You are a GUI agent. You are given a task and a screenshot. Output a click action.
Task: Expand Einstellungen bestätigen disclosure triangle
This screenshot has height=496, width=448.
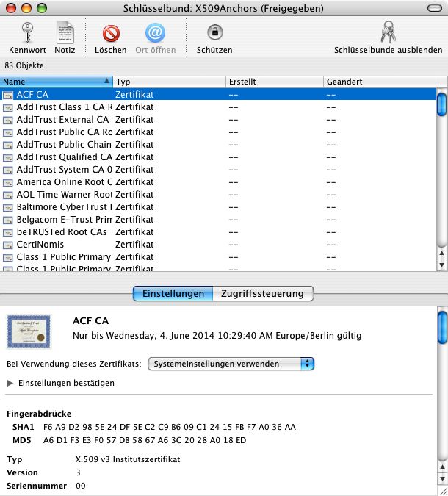(10, 383)
